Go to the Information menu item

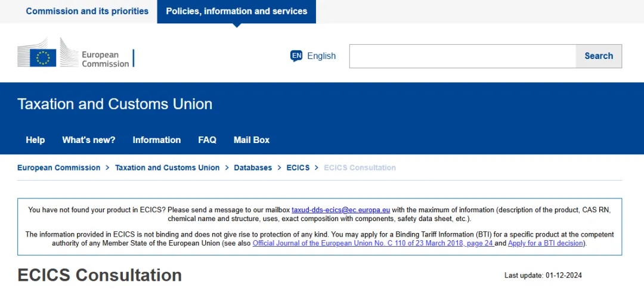coord(157,140)
